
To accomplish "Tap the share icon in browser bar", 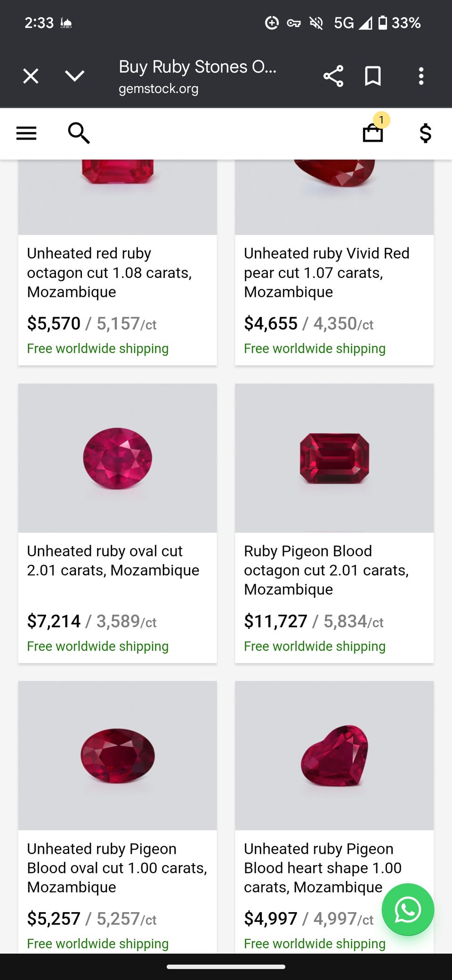I will point(333,76).
